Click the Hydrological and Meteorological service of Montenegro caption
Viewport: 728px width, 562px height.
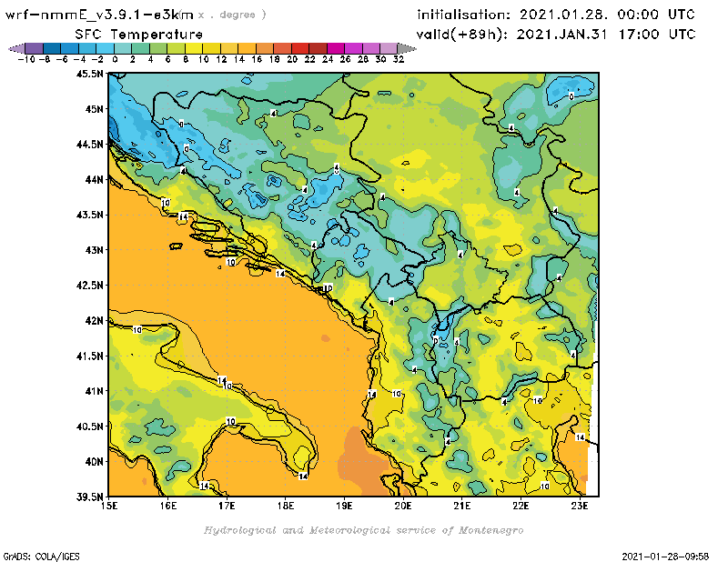tap(363, 530)
